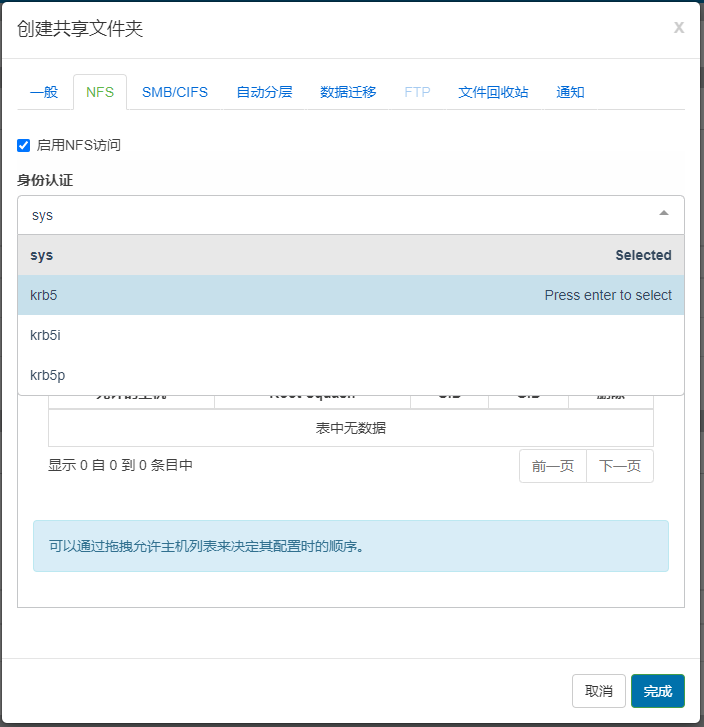Open the SMB/CIFS tab

click(175, 92)
